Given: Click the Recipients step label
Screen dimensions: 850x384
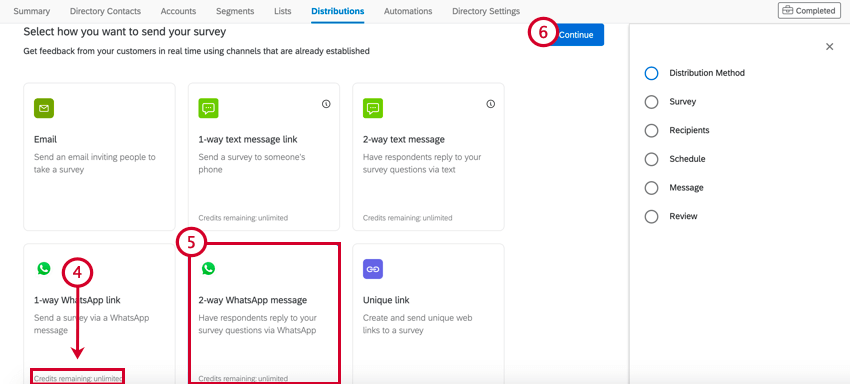Looking at the screenshot, I should (689, 130).
